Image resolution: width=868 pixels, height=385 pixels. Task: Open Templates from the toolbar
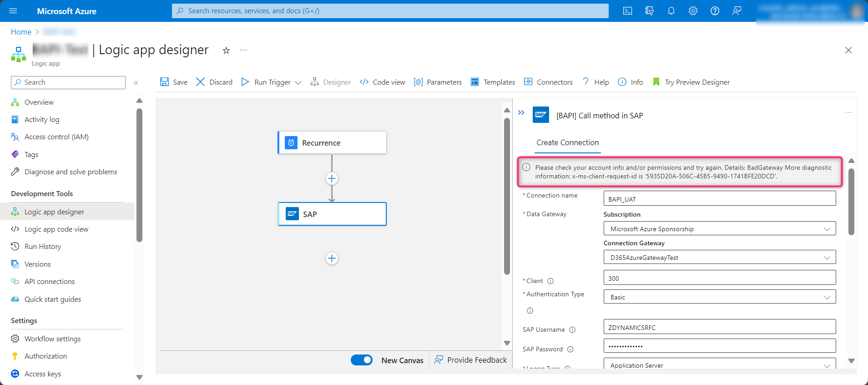[493, 82]
